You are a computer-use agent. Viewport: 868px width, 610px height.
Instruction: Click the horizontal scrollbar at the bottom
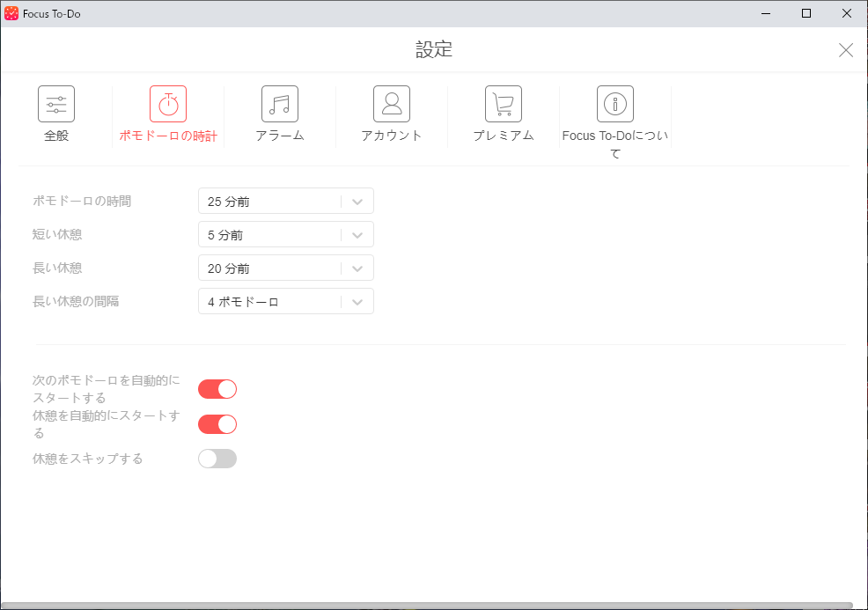tap(427, 606)
